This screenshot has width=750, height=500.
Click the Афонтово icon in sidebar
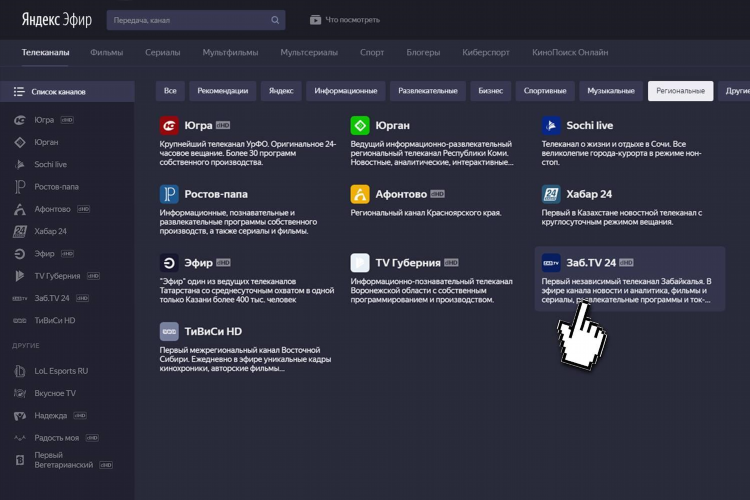(20, 209)
